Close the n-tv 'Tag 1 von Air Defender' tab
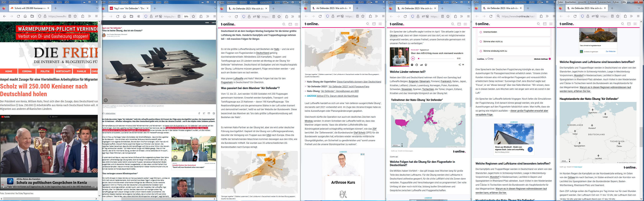The image size is (644, 201). 148,8
